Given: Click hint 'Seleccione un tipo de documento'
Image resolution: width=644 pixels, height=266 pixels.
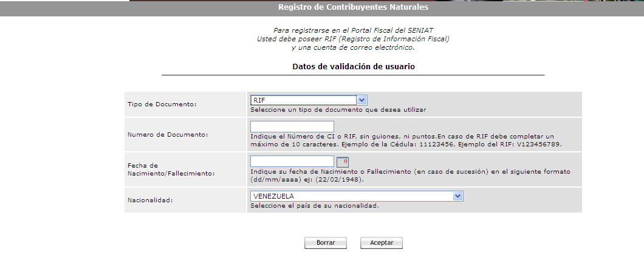Looking at the screenshot, I should tap(338, 110).
